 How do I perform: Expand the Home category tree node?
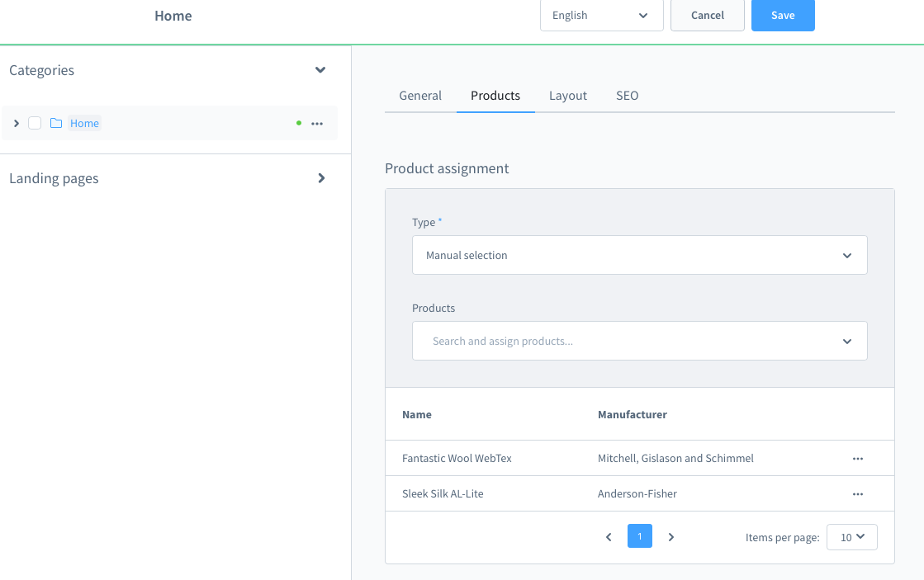(17, 123)
